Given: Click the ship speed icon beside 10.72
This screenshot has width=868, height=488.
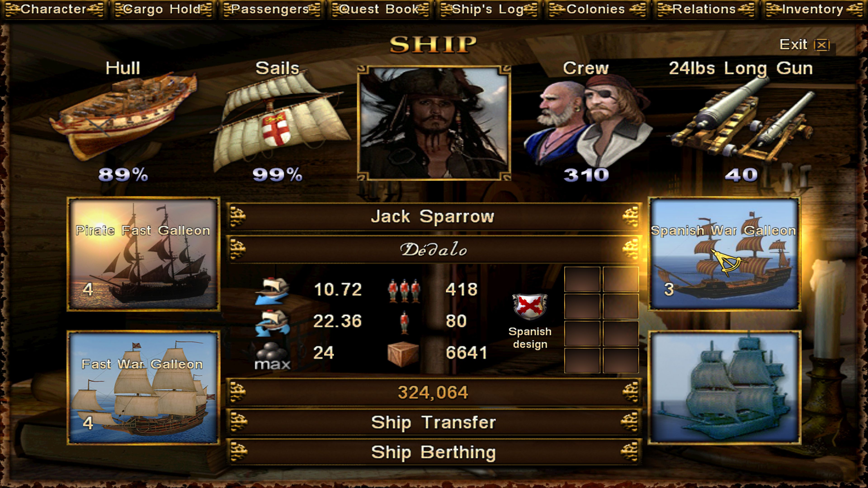Looking at the screenshot, I should coord(272,291).
